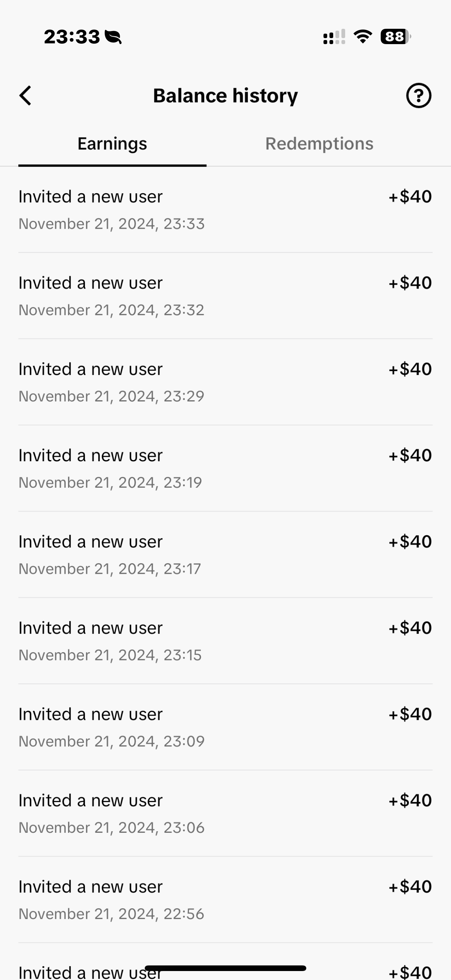Open the help question mark icon
451x980 pixels.
tap(418, 95)
